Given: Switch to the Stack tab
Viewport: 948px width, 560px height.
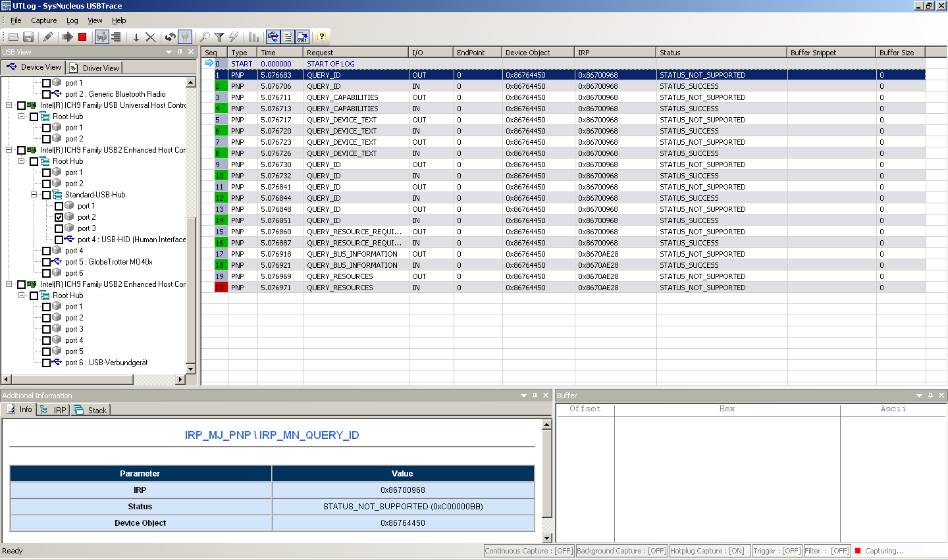Looking at the screenshot, I should pos(91,410).
